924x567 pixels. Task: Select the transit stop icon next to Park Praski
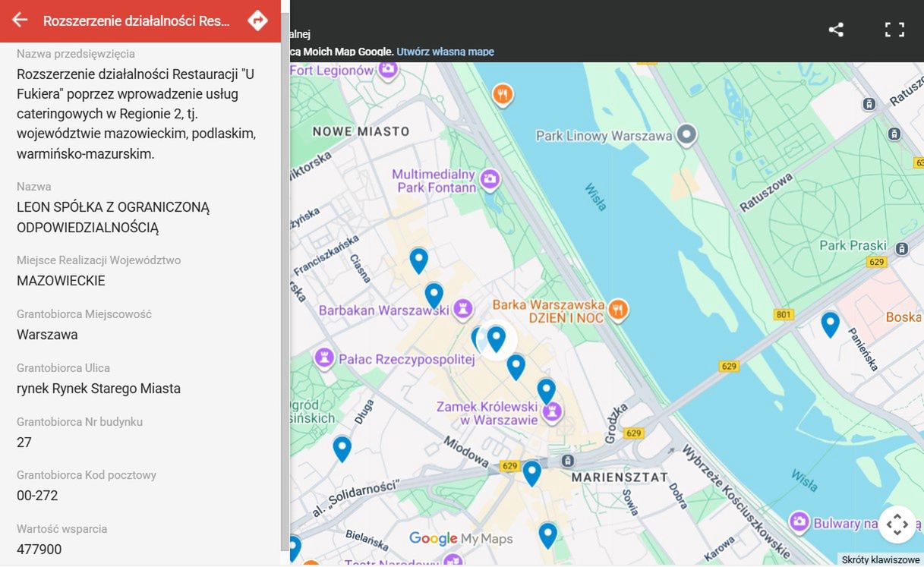click(x=901, y=248)
